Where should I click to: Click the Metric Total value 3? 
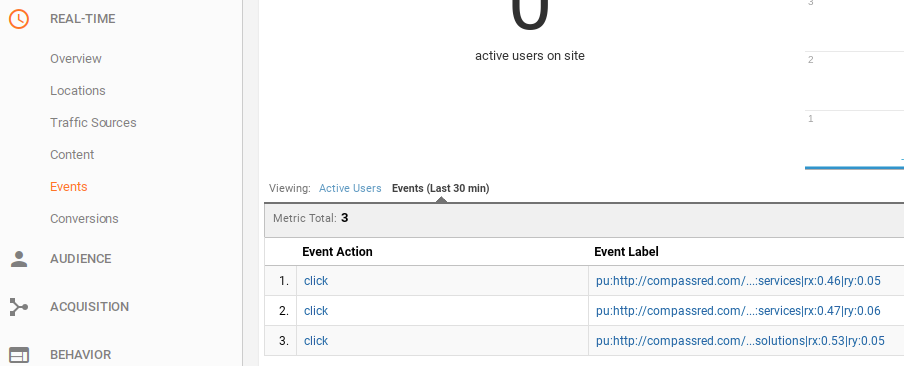[x=345, y=218]
